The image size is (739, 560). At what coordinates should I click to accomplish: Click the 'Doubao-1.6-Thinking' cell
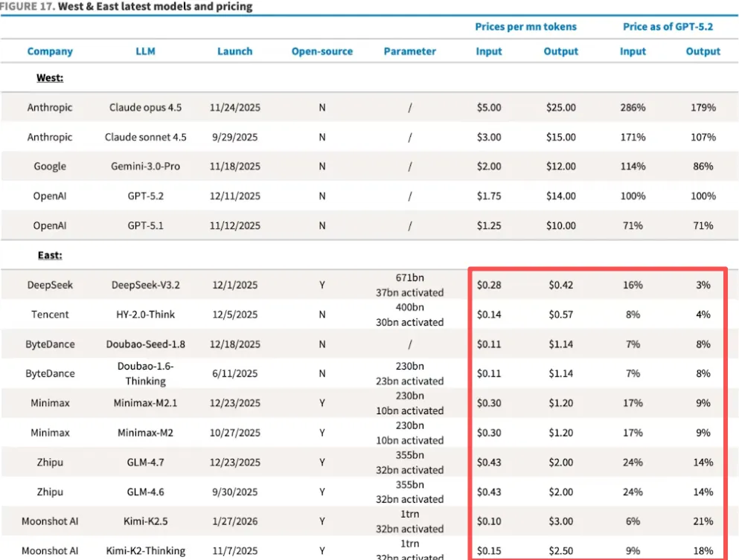click(x=145, y=373)
